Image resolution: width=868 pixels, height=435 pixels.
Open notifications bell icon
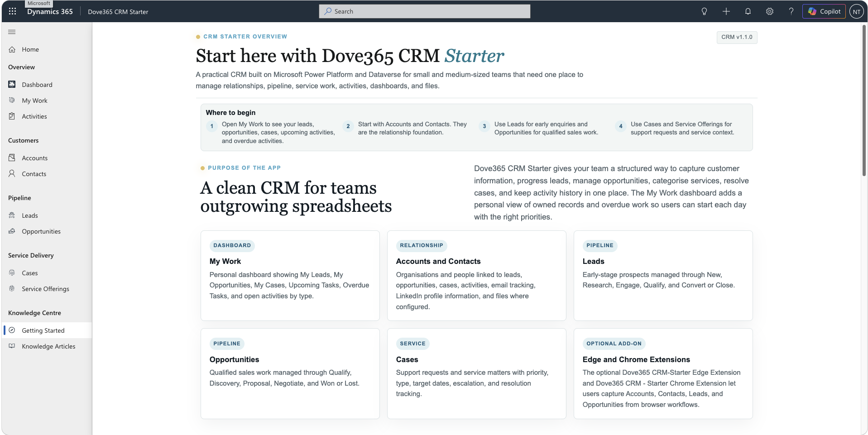click(x=748, y=11)
